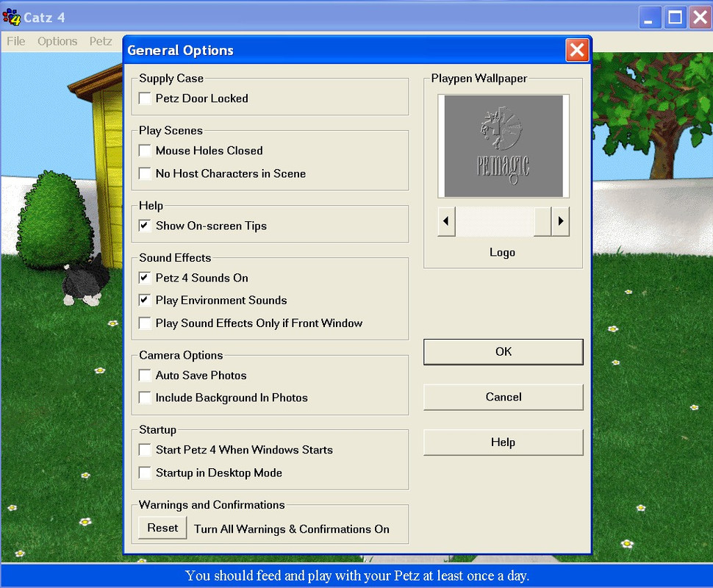The width and height of the screenshot is (713, 588).
Task: Open the File menu in Catz 4
Action: point(16,41)
